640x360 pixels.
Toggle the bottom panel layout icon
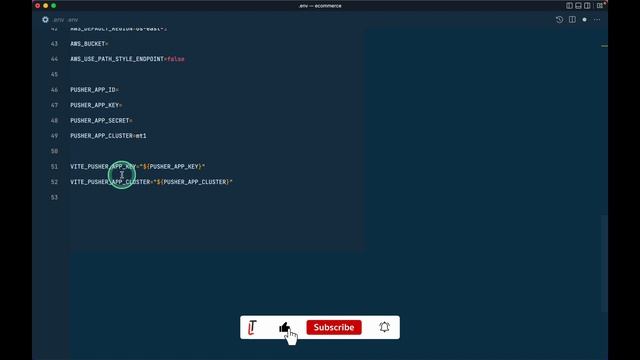point(578,6)
